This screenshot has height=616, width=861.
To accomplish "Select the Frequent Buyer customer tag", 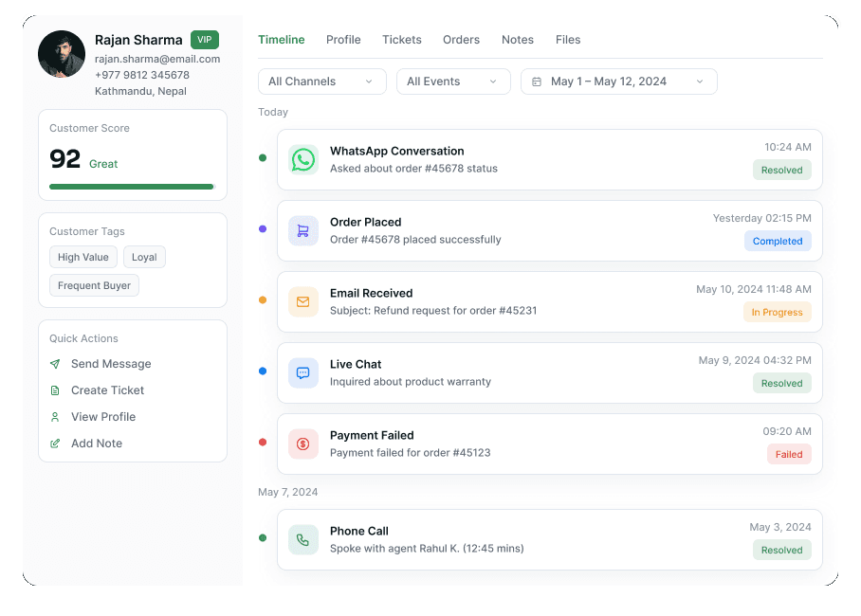I will pos(95,285).
